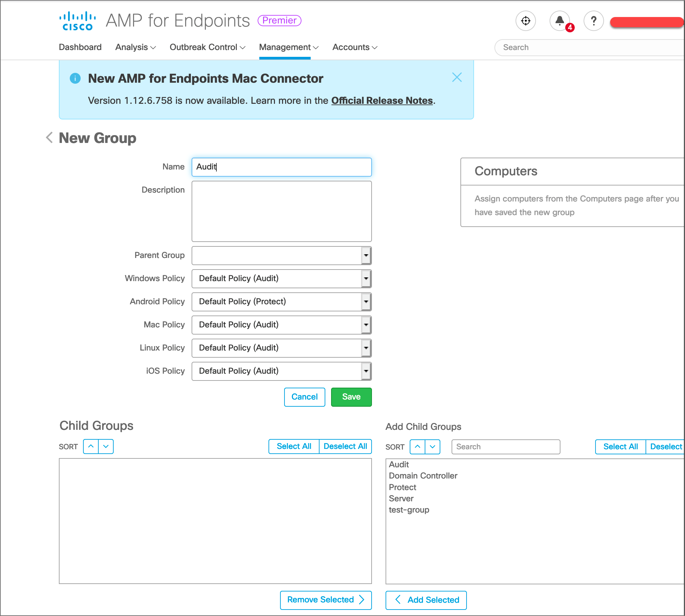Open the Parent Group dropdown

click(x=281, y=256)
